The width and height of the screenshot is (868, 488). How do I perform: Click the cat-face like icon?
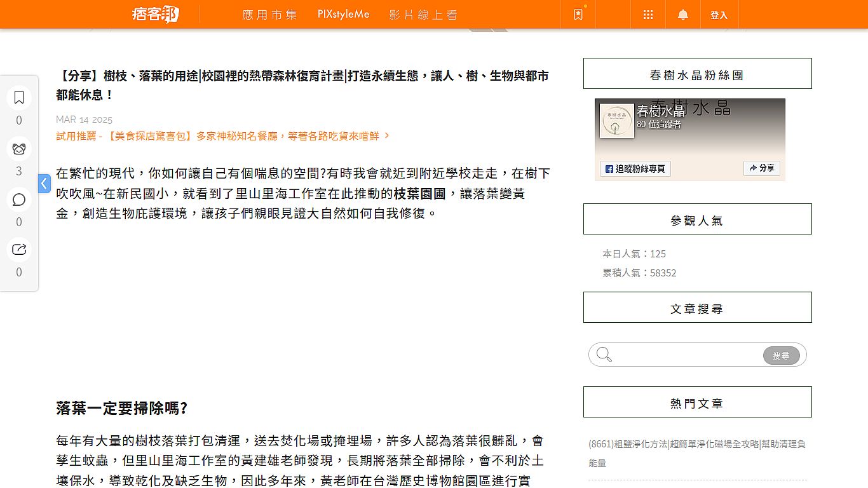(x=19, y=149)
